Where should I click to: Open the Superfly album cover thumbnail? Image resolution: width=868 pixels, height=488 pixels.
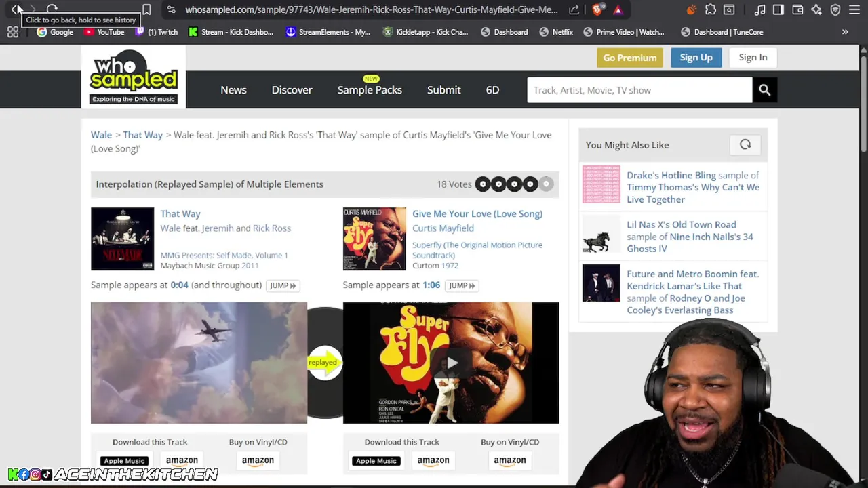click(x=374, y=239)
